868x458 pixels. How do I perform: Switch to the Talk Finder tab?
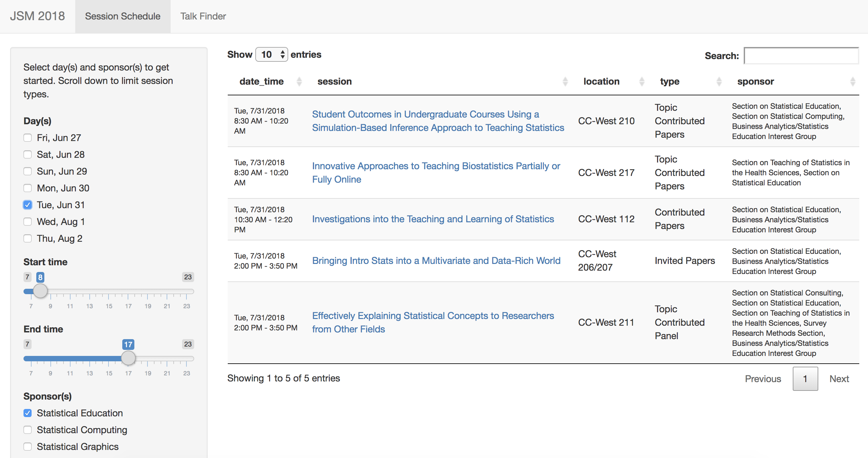pyautogui.click(x=203, y=16)
